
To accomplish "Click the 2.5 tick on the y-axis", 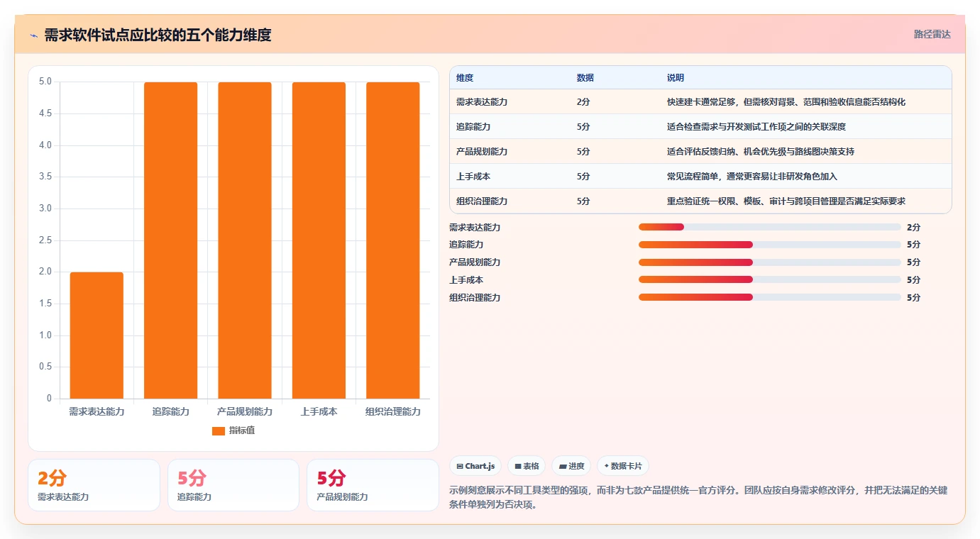I will coord(45,240).
